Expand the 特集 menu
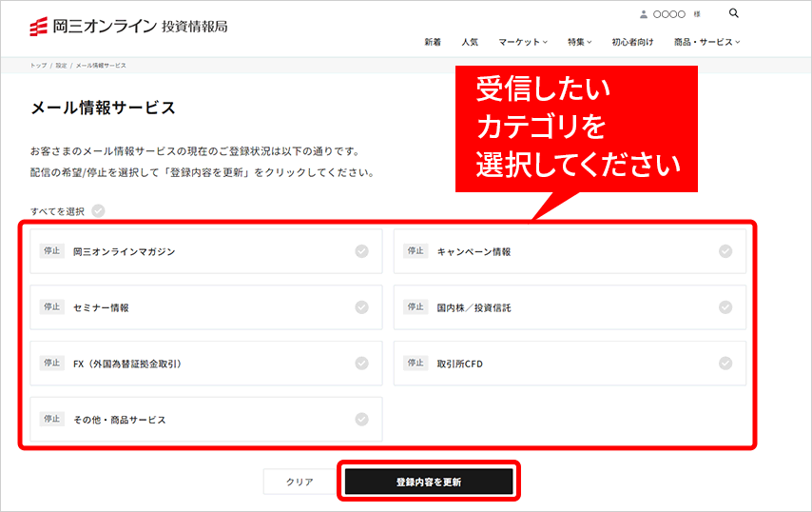812x512 pixels. pyautogui.click(x=579, y=42)
